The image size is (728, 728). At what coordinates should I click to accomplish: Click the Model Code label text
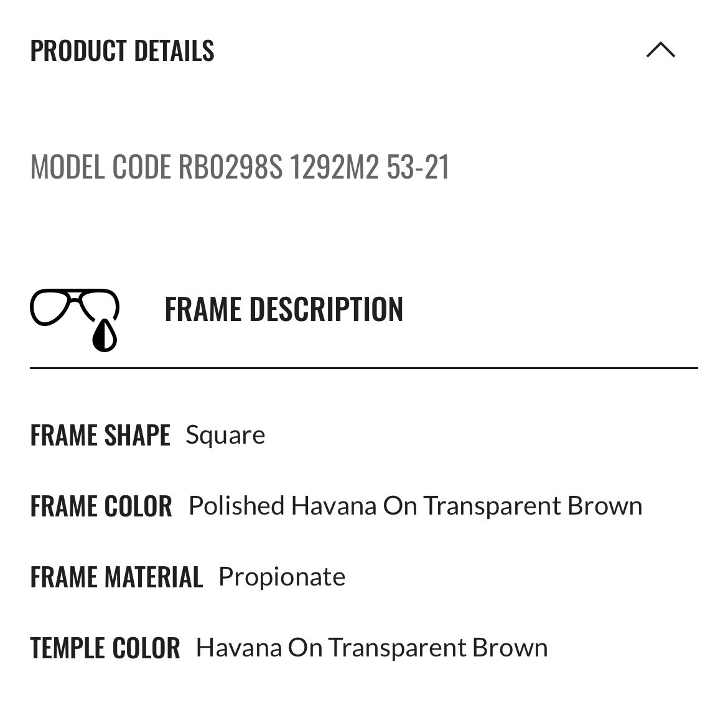tap(100, 167)
